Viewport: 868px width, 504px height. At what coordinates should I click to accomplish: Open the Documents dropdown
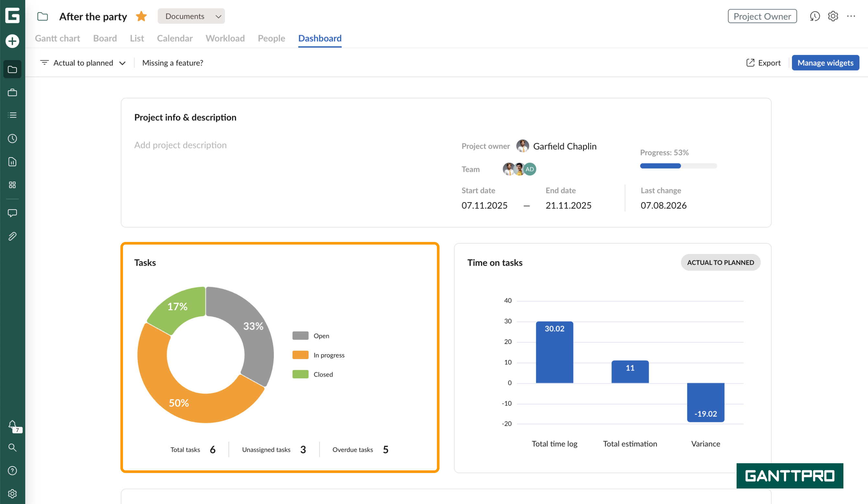click(191, 16)
